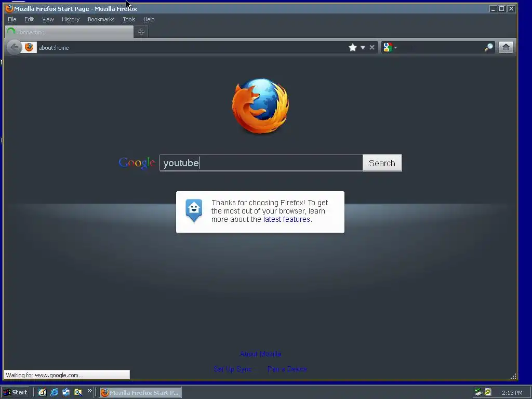Click Mozilla Firefox Start Page taskbar button
The image size is (532, 399).
[x=140, y=393]
